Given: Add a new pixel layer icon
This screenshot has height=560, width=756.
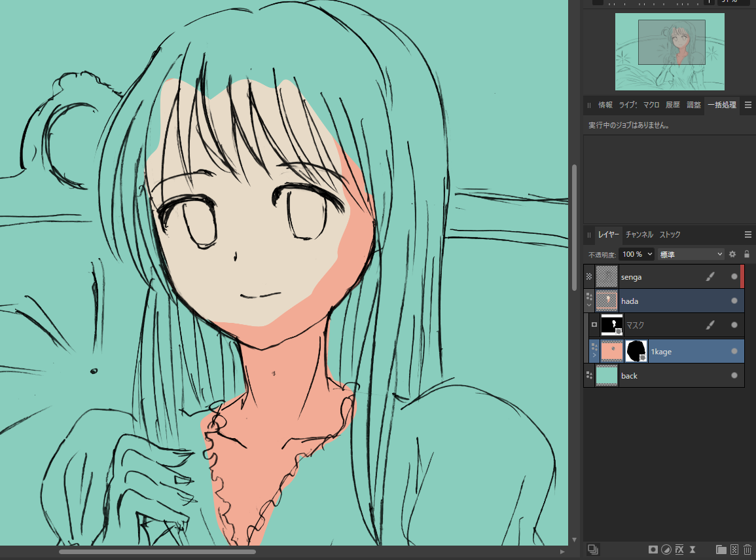Looking at the screenshot, I should [x=734, y=549].
